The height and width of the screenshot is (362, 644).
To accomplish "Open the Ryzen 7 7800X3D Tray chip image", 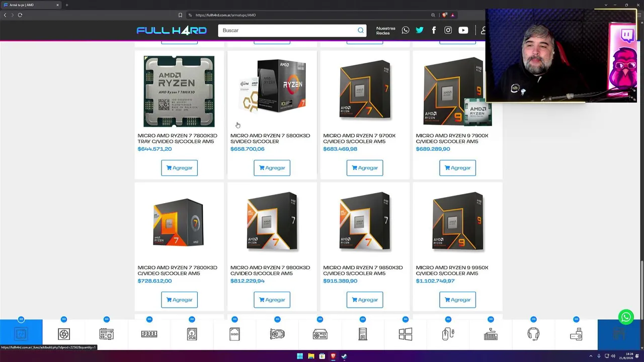I will [179, 91].
